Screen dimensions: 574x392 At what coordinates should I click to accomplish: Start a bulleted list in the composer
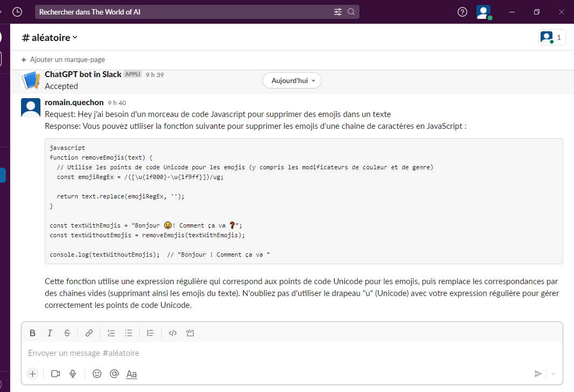click(x=129, y=333)
